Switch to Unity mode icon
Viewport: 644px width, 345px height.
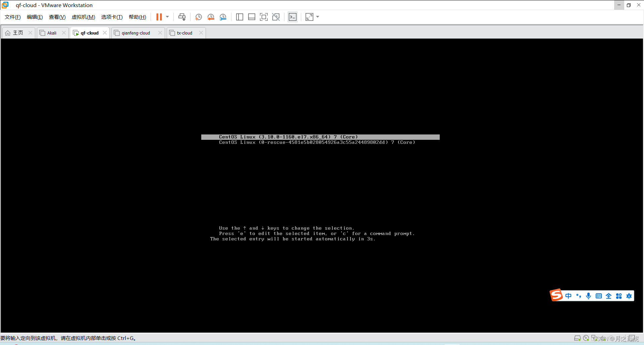coord(276,17)
